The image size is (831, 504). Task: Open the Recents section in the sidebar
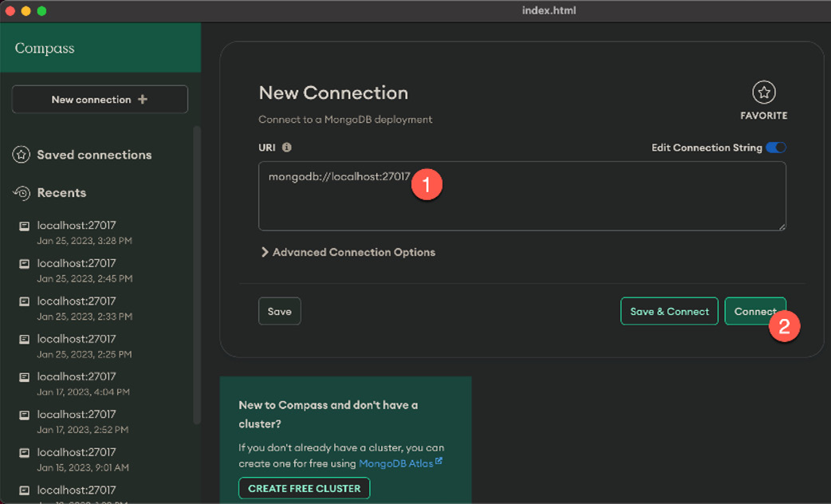pyautogui.click(x=49, y=193)
